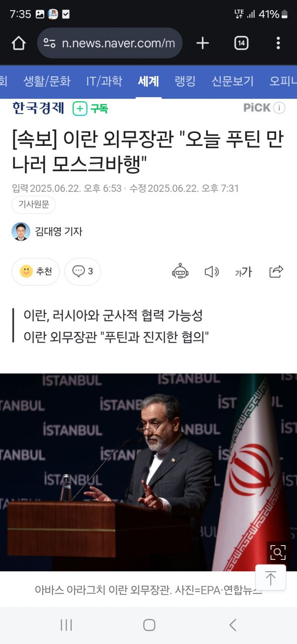The width and height of the screenshot is (297, 644).
Task: Tap the site settings icon in address bar
Action: point(50,43)
